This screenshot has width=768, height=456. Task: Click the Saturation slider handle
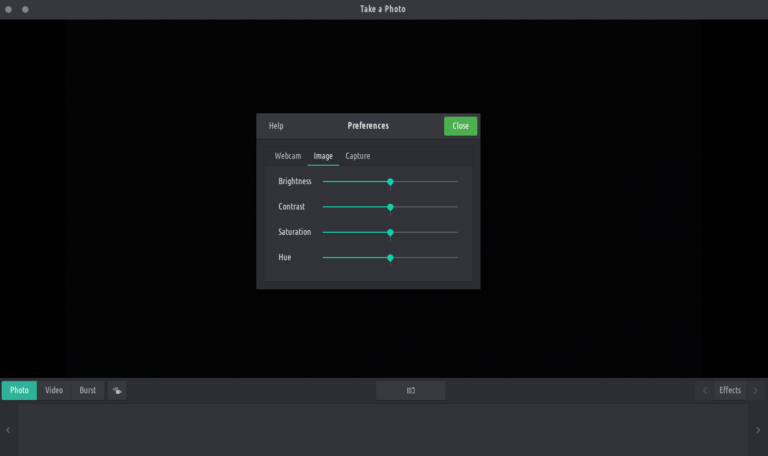coord(390,232)
